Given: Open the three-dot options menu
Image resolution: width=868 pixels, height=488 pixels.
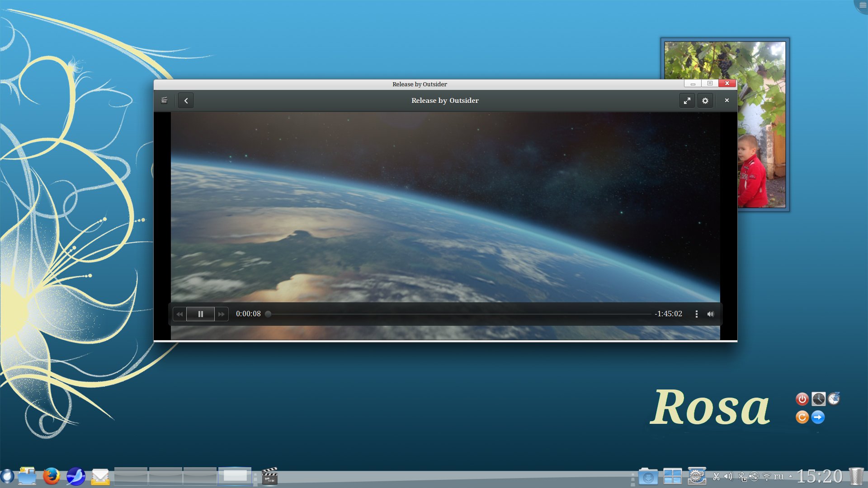Looking at the screenshot, I should tap(696, 314).
